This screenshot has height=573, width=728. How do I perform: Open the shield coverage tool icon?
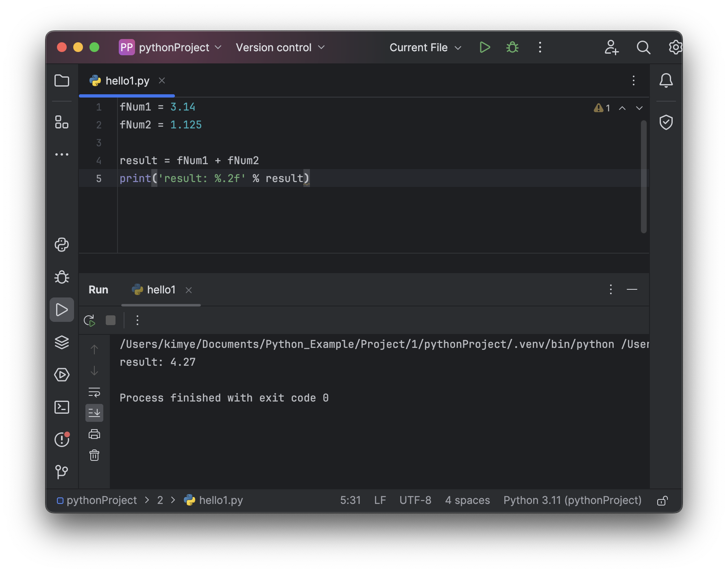click(x=666, y=122)
